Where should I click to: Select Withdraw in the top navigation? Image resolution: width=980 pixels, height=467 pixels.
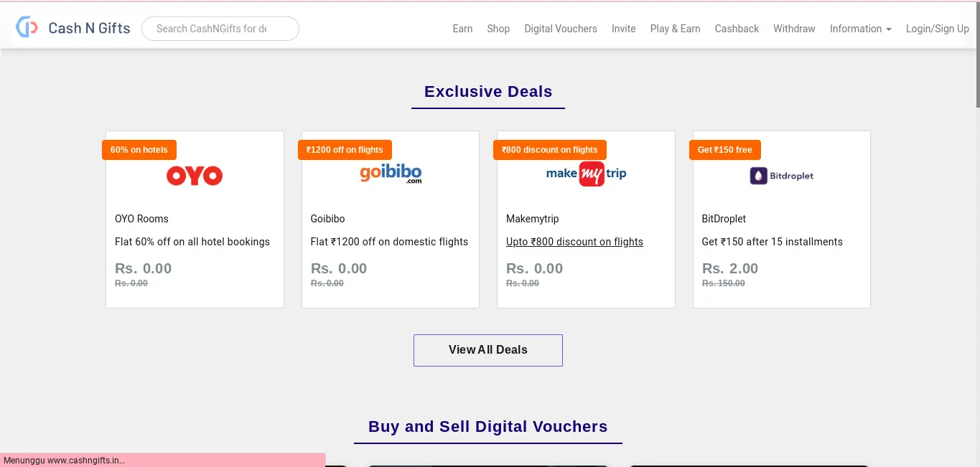(794, 29)
